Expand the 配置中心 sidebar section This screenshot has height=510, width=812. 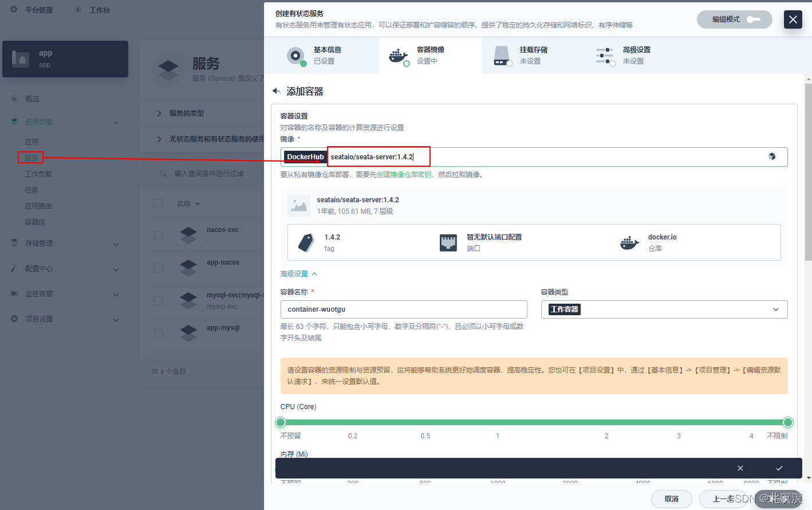pyautogui.click(x=116, y=269)
